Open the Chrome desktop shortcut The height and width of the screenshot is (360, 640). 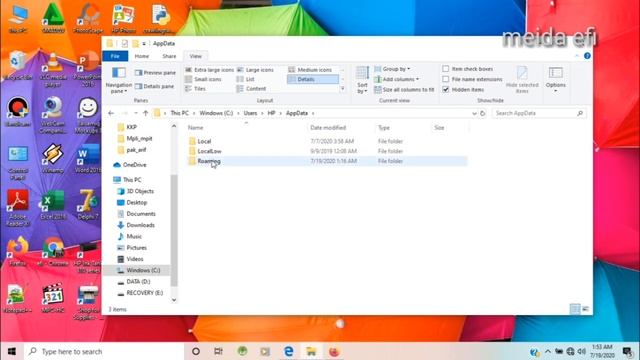tap(53, 251)
